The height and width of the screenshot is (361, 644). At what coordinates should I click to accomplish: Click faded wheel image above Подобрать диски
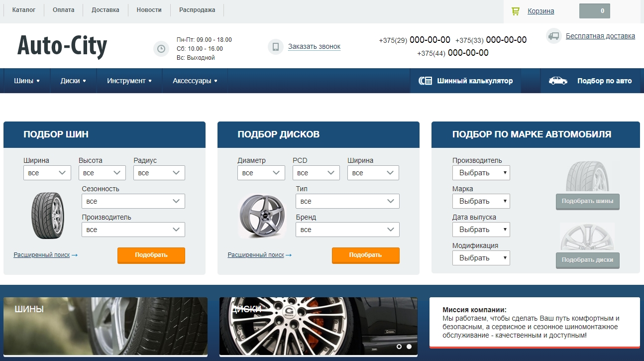click(587, 237)
